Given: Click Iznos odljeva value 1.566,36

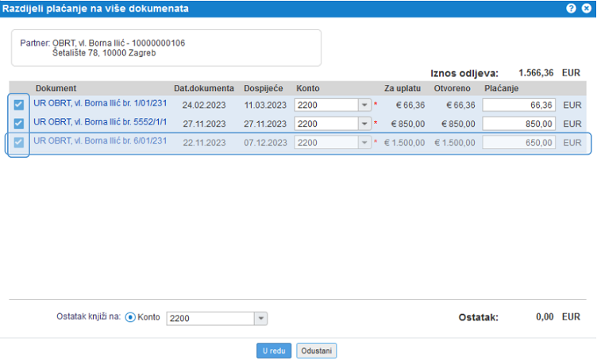Looking at the screenshot, I should pyautogui.click(x=536, y=73).
